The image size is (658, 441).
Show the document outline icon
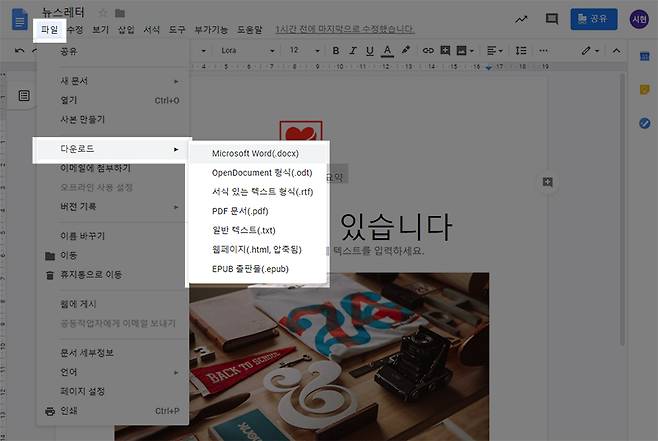(x=24, y=96)
